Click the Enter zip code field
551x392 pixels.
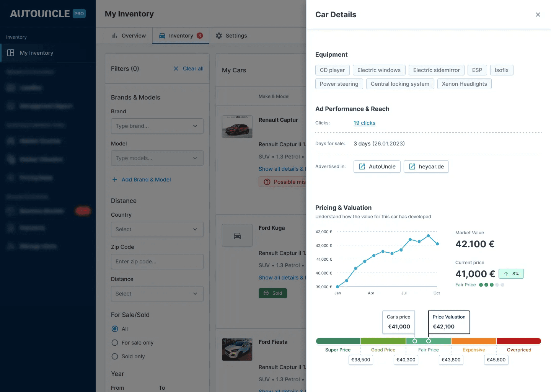[157, 261]
